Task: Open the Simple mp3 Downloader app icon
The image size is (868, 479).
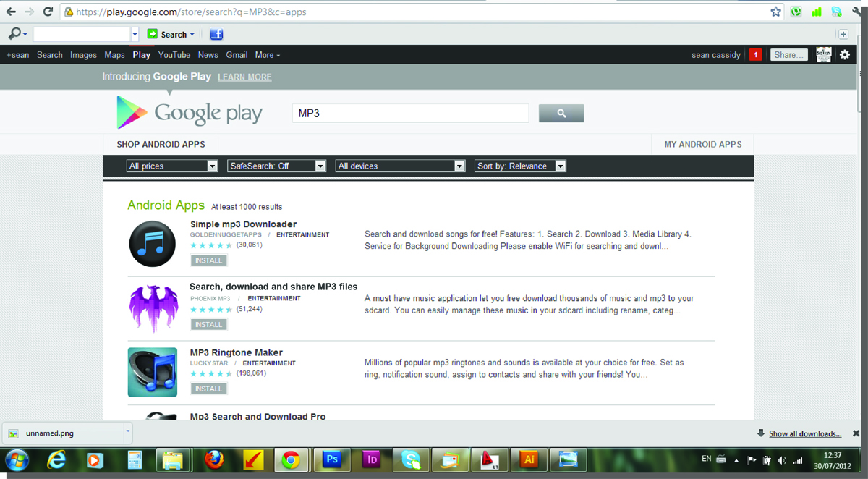Action: tap(152, 244)
